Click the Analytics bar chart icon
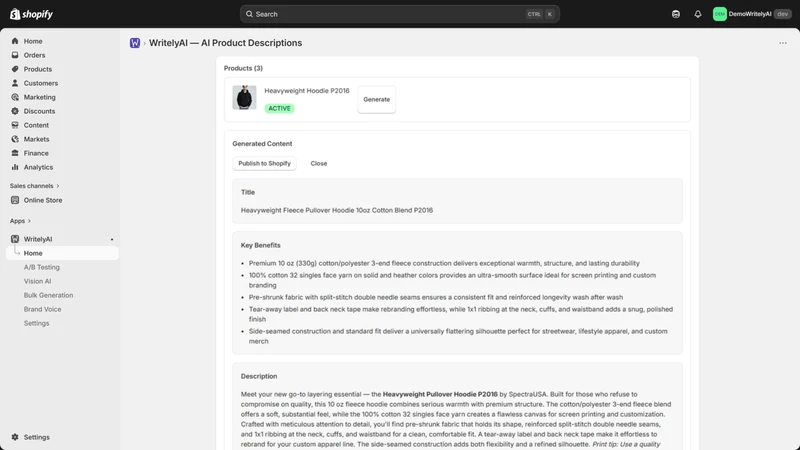This screenshot has width=800, height=450. 15,167
